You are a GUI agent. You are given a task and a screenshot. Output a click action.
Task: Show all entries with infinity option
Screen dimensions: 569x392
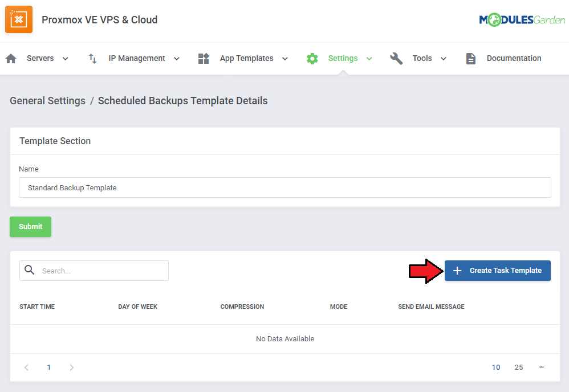coord(542,367)
